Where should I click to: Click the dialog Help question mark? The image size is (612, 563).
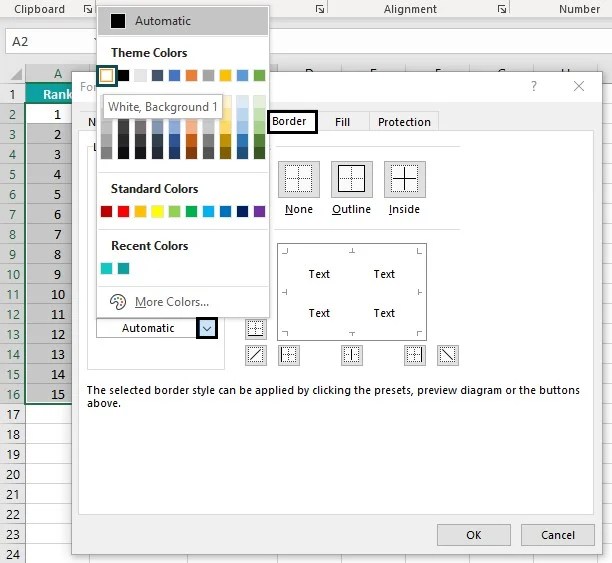coord(534,86)
